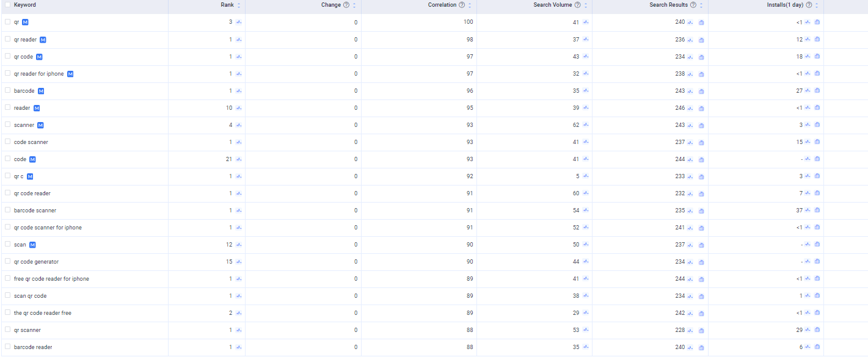Select the "barcode reader" row checkbox

(x=7, y=346)
